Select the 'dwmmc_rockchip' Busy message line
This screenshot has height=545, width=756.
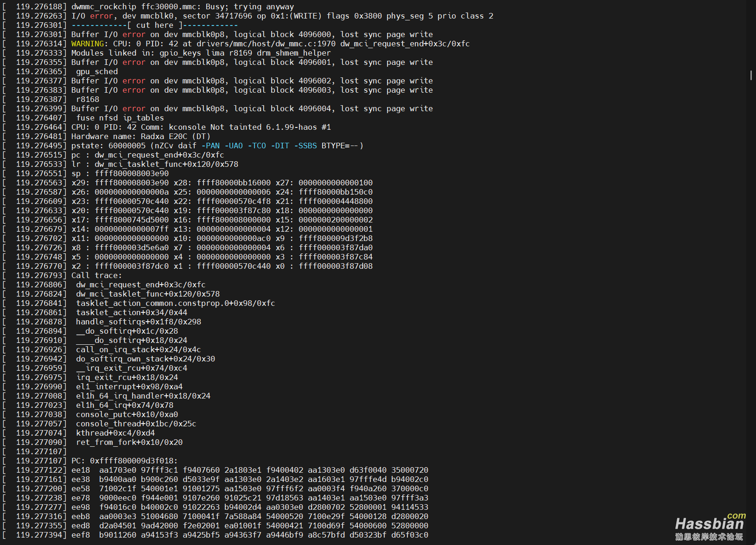coord(182,6)
